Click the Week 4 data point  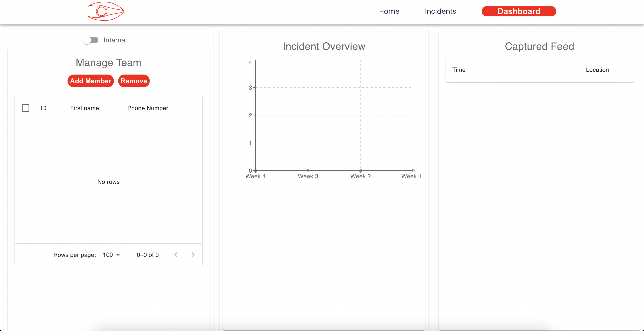(256, 171)
